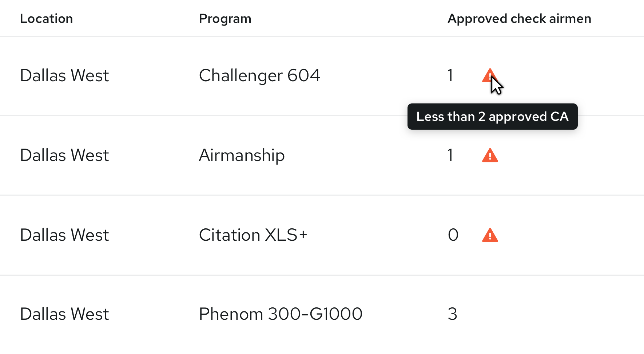Select the Citation XLS+ program cell
644x354 pixels.
tap(253, 235)
